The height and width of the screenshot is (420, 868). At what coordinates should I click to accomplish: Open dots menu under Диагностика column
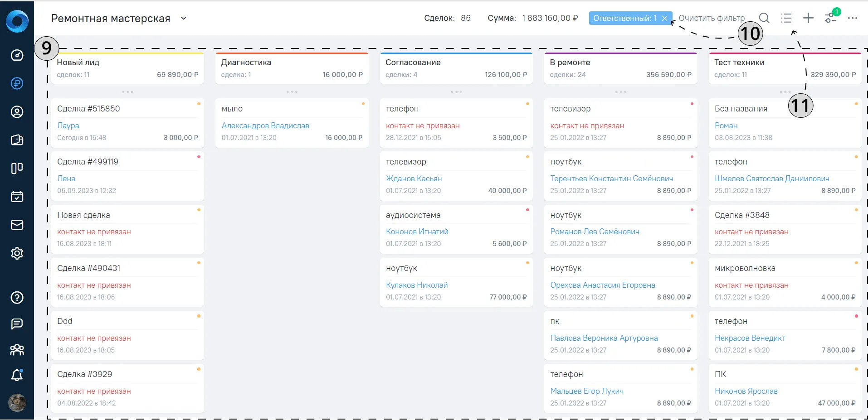tap(292, 92)
